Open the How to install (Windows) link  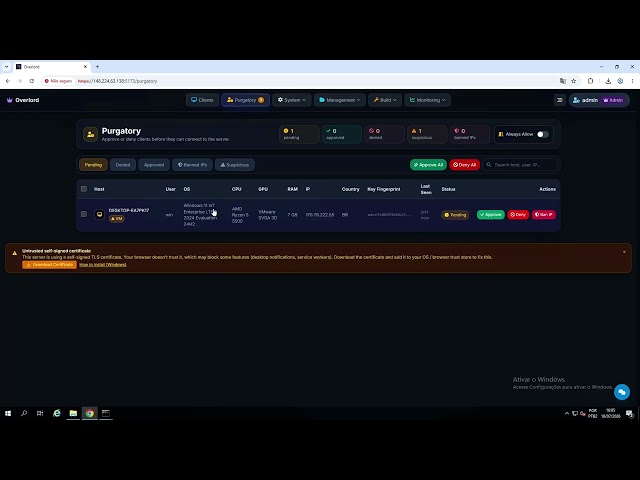tap(102, 265)
